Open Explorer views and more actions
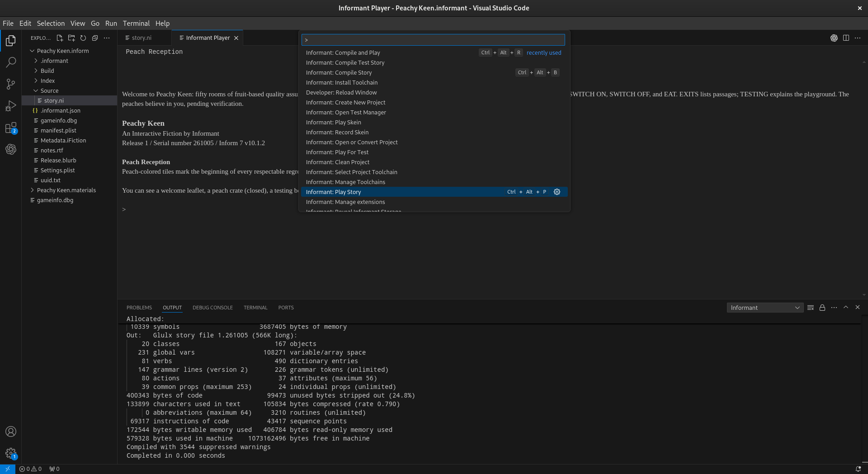 click(x=107, y=38)
